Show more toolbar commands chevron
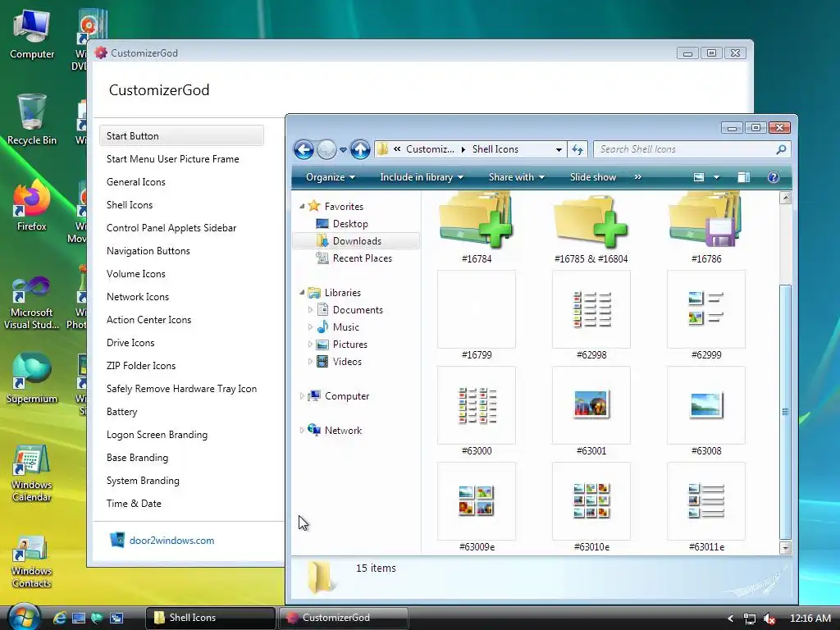This screenshot has height=630, width=840. pyautogui.click(x=637, y=177)
